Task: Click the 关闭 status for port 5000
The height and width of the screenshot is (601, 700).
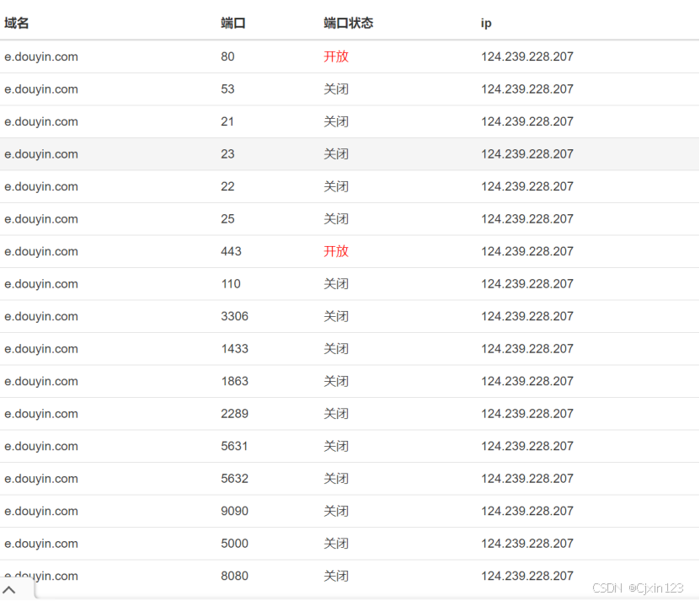Action: pos(336,544)
